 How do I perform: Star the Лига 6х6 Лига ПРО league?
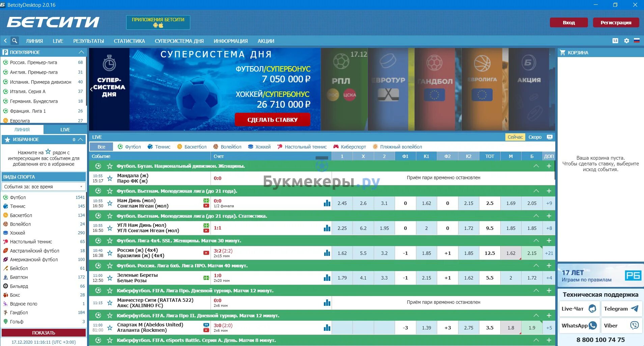110,266
